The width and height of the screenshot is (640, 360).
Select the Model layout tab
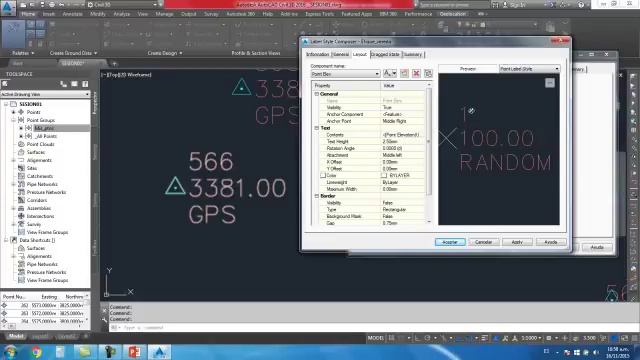16,336
